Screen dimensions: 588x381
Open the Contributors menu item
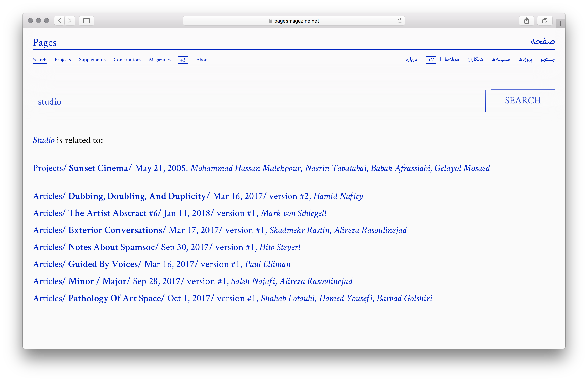click(127, 60)
